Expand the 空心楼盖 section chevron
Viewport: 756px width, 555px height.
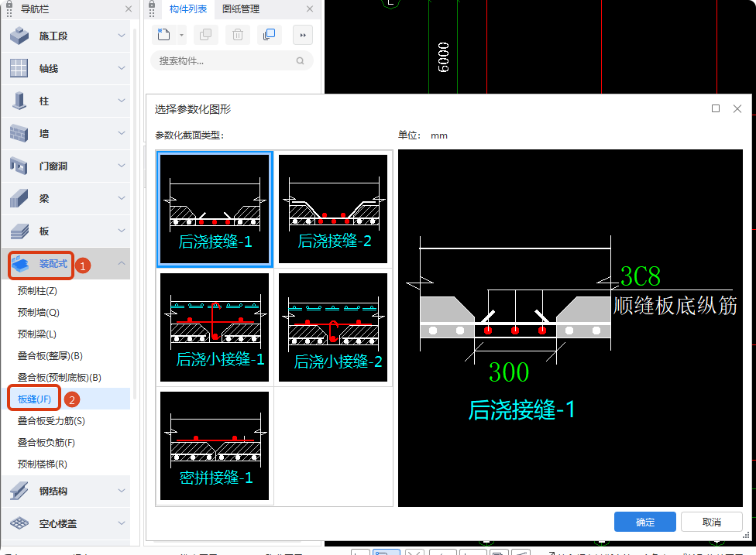(122, 523)
